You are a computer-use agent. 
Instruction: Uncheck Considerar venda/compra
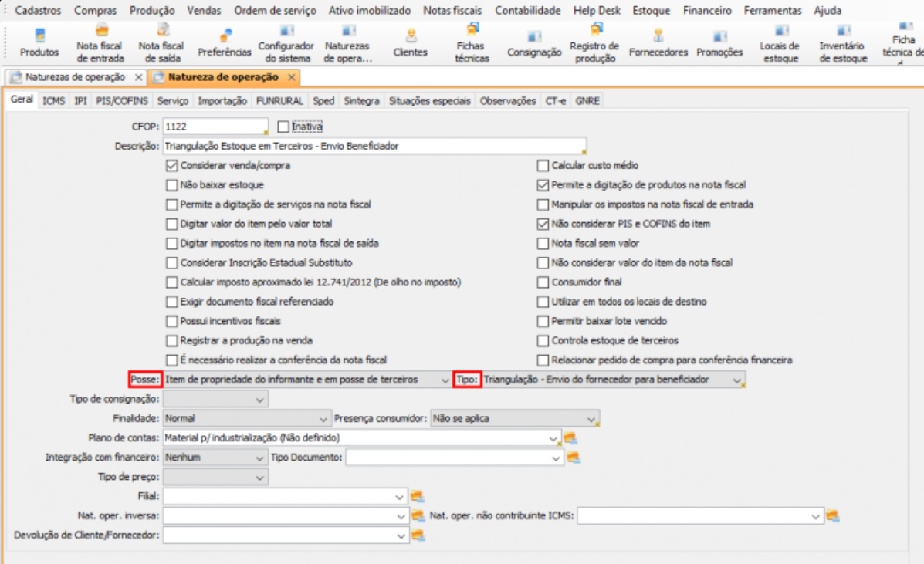(x=172, y=166)
